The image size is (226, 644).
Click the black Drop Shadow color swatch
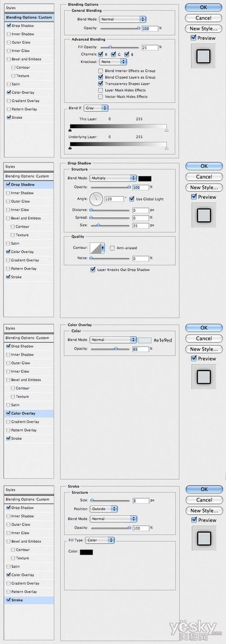(x=145, y=178)
